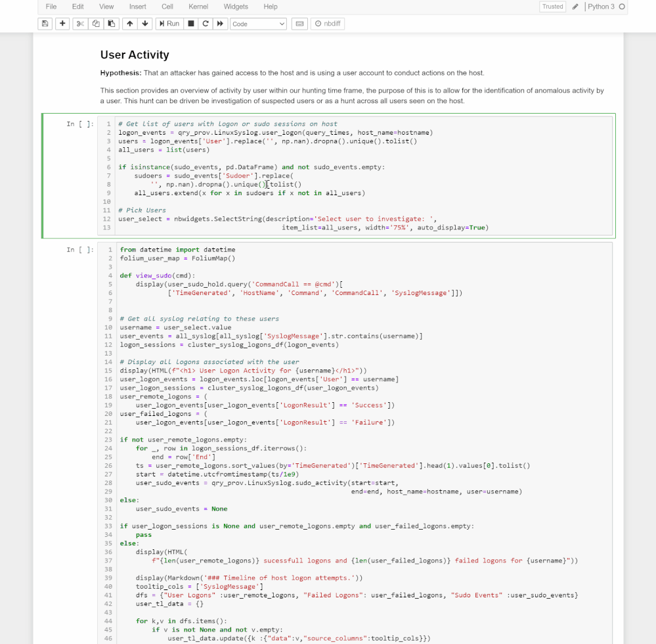The height and width of the screenshot is (644, 656).
Task: Click the pencil edit mode icon
Action: 575,7
